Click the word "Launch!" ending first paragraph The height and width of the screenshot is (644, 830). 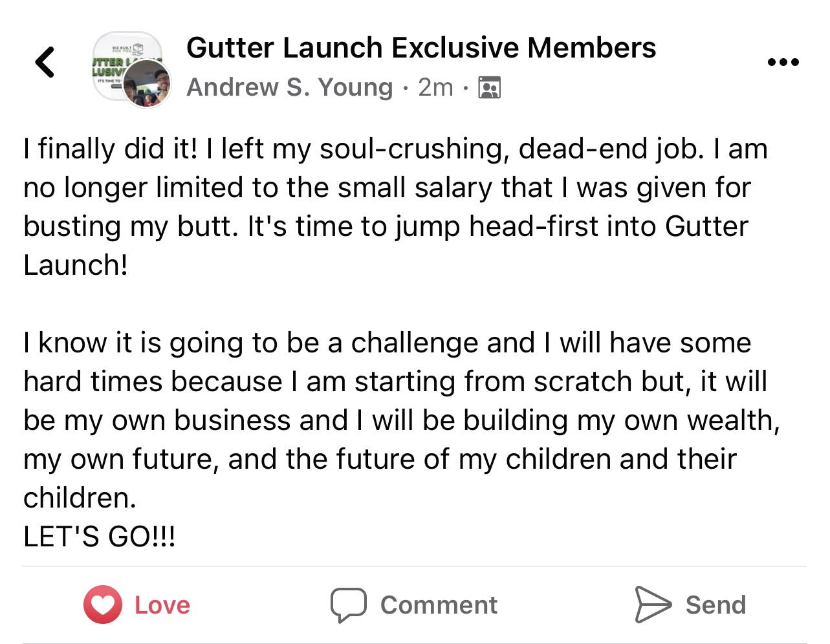[76, 265]
